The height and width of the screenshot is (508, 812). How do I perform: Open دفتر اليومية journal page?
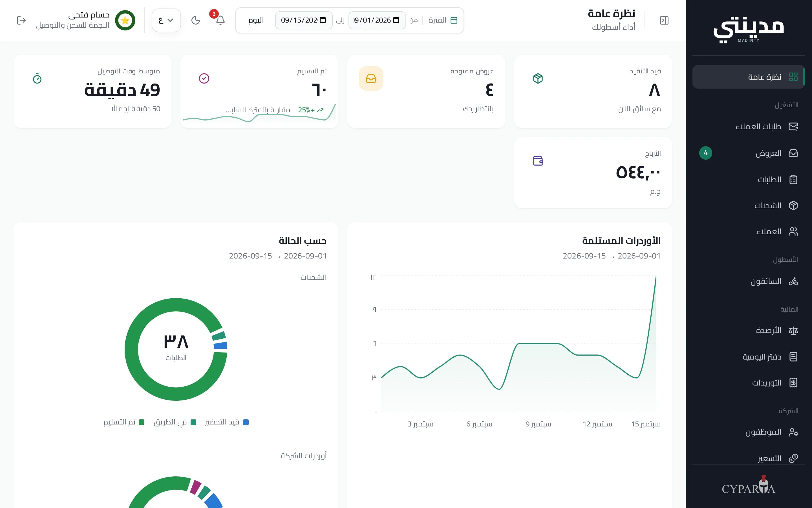pos(749,357)
